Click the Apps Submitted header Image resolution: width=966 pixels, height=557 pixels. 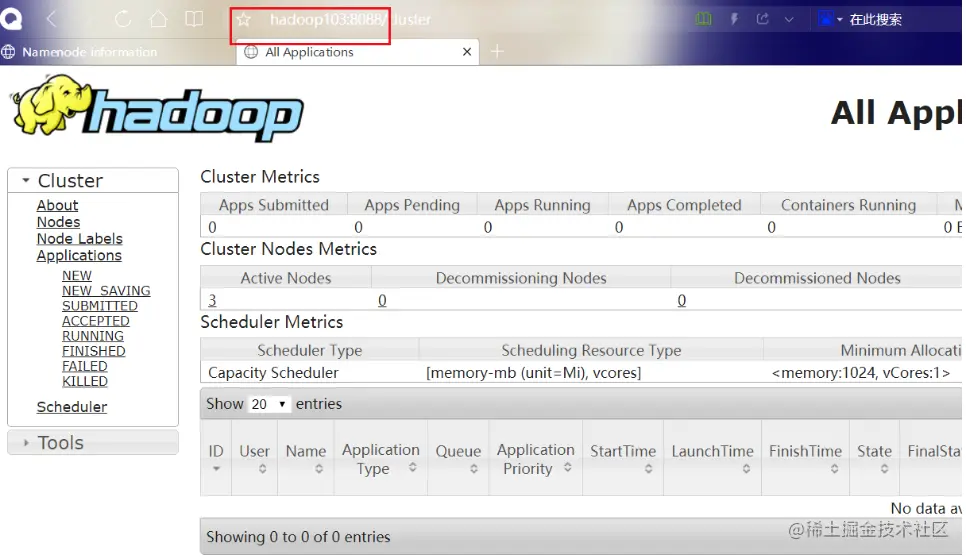pos(274,205)
